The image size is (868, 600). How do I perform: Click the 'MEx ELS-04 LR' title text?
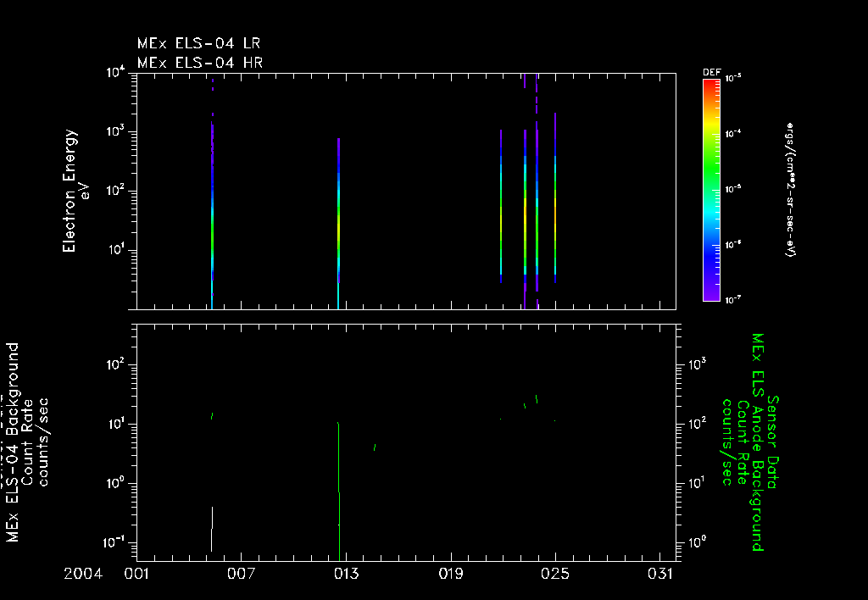coord(198,43)
